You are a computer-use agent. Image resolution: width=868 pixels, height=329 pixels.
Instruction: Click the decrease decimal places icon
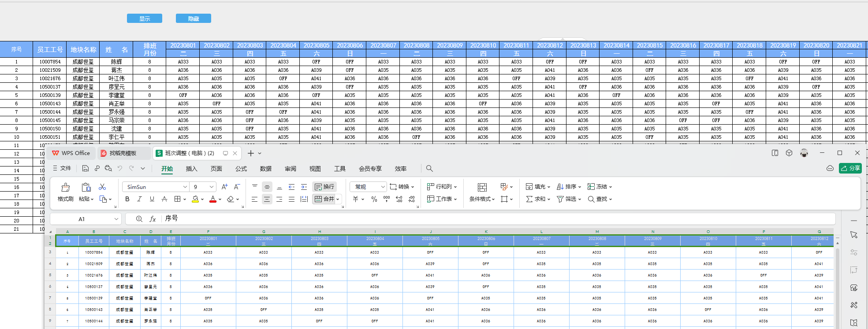point(411,199)
